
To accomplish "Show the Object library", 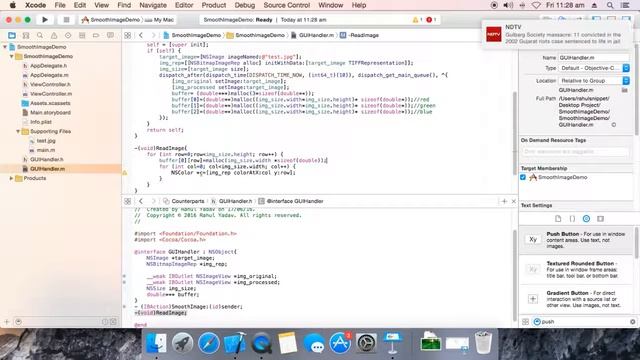I will pos(586,219).
